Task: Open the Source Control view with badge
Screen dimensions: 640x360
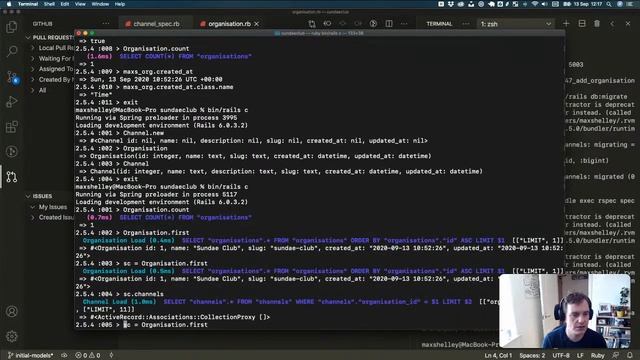Action: click(x=12, y=77)
